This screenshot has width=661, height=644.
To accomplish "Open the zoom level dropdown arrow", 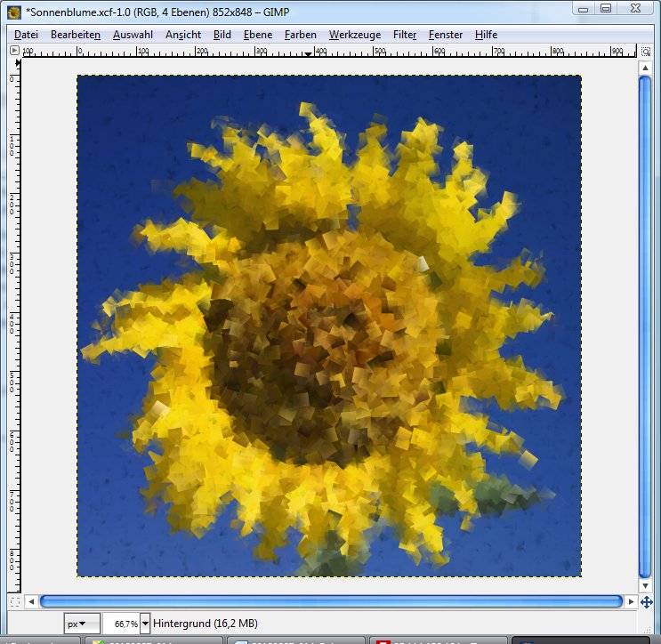I will click(146, 624).
